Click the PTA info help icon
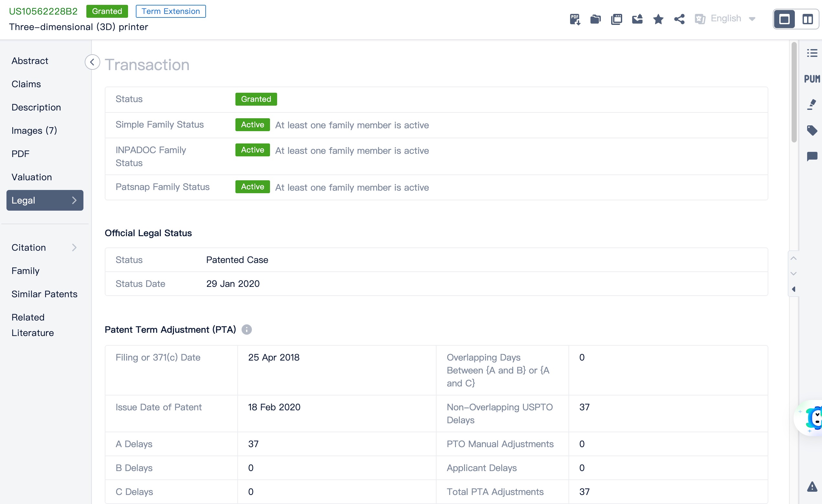The width and height of the screenshot is (822, 504). pos(246,329)
